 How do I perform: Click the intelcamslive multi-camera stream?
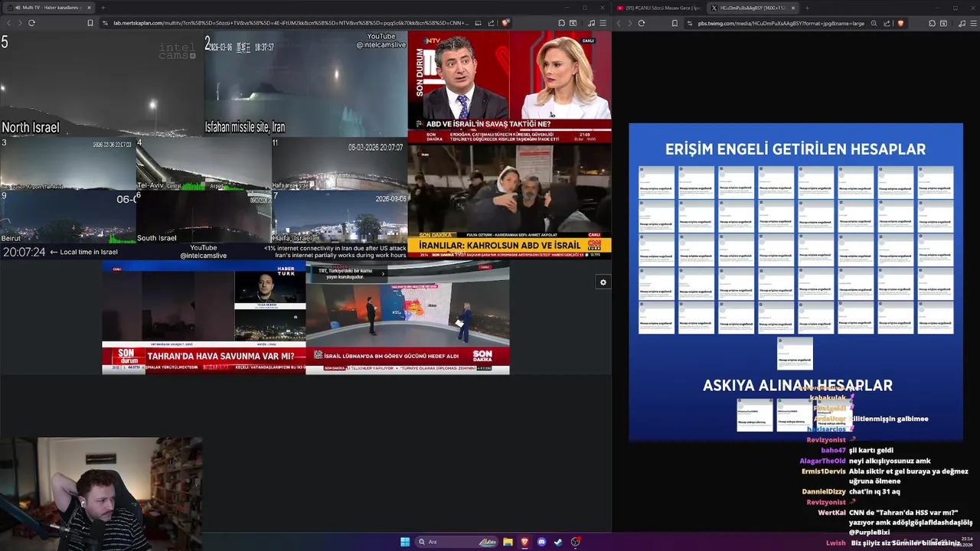coord(204,145)
